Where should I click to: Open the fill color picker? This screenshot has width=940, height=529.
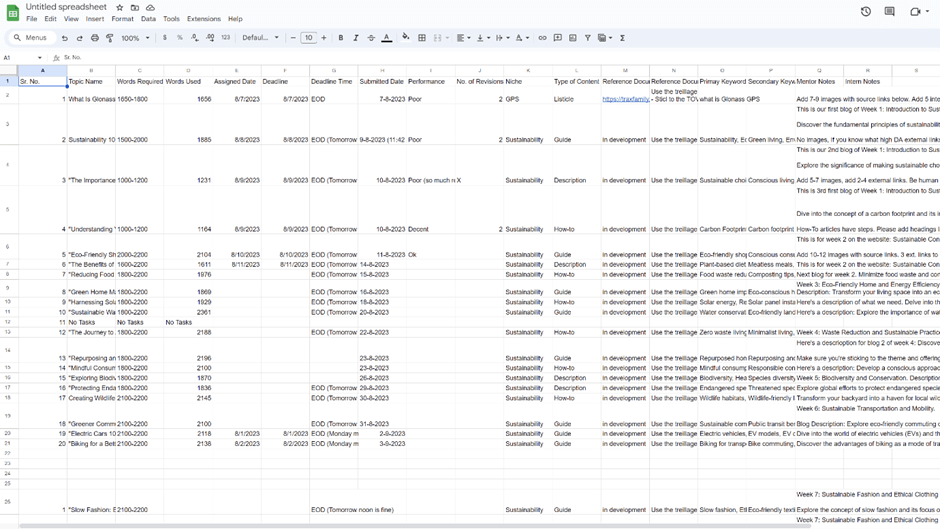[x=406, y=37]
